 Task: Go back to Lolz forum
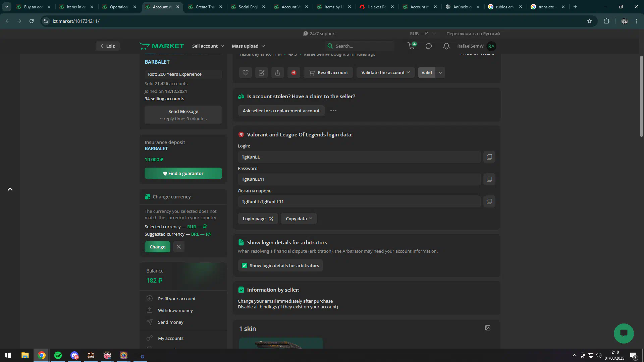pyautogui.click(x=108, y=46)
